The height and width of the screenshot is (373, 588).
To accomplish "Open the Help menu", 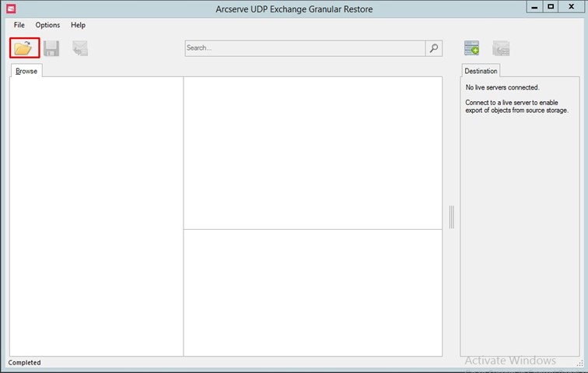I will click(x=78, y=25).
